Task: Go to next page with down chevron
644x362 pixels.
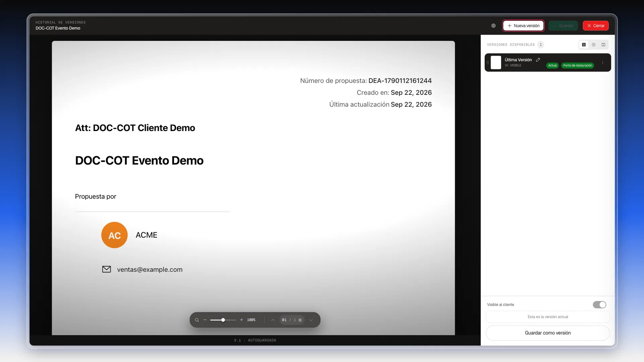Action: pyautogui.click(x=311, y=320)
